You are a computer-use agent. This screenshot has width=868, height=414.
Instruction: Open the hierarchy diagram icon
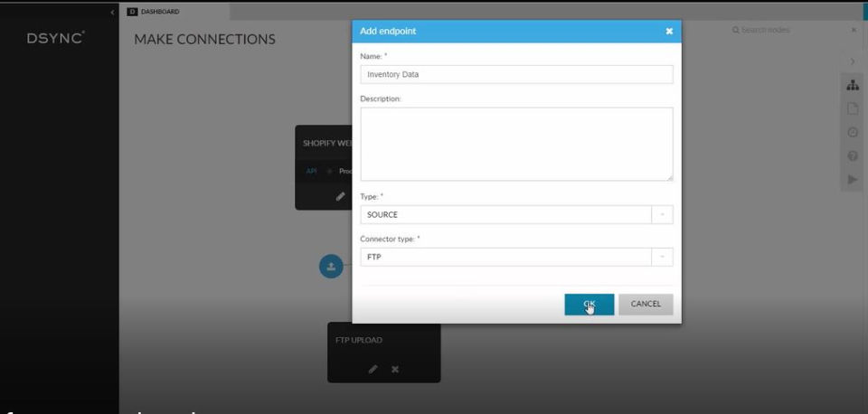tap(853, 85)
